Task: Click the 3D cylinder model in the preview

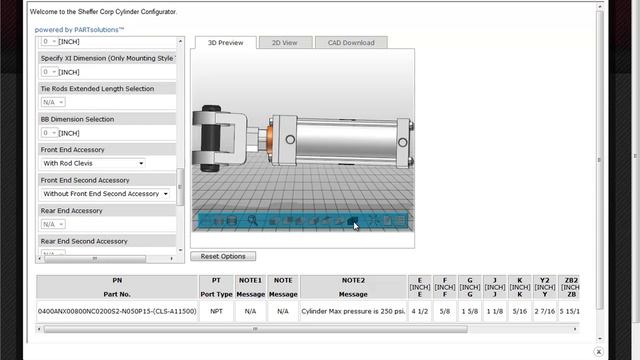Action: (x=303, y=140)
